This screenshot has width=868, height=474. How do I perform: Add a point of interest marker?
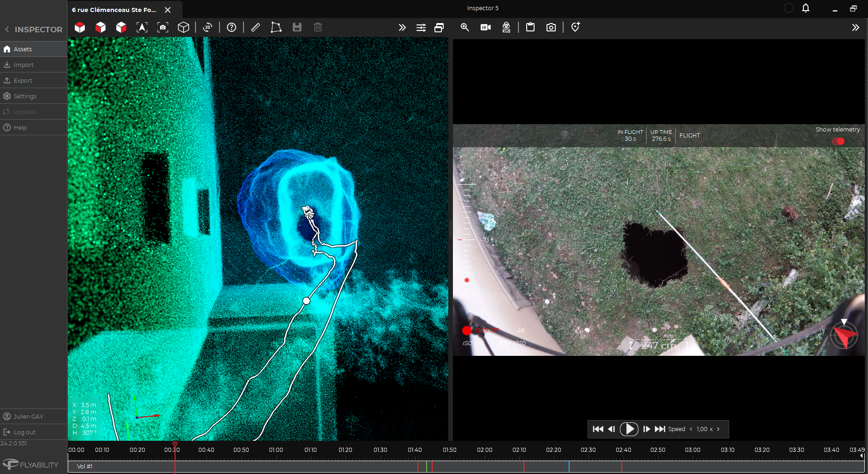pyautogui.click(x=575, y=27)
